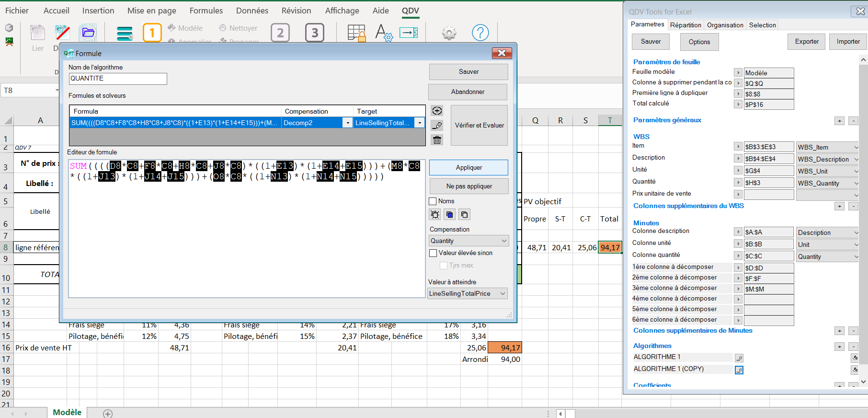The height and width of the screenshot is (418, 868).
Task: Open the Formules ribbon tab
Action: pos(206,11)
